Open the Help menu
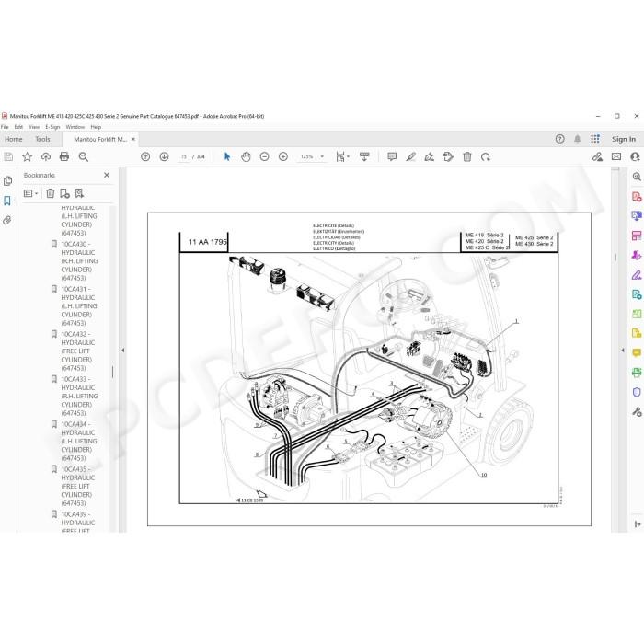The height and width of the screenshot is (644, 644). [96, 127]
